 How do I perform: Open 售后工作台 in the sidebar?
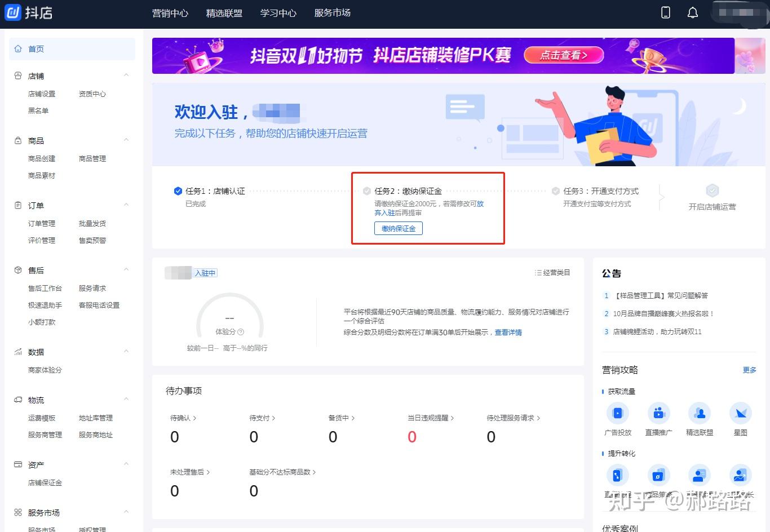click(45, 289)
